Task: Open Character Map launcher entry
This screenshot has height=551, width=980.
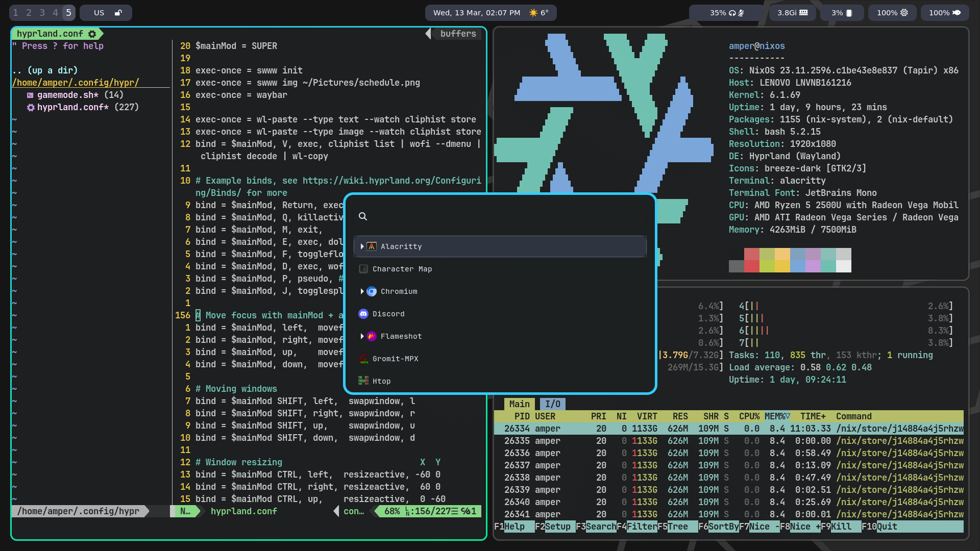Action: coord(402,269)
